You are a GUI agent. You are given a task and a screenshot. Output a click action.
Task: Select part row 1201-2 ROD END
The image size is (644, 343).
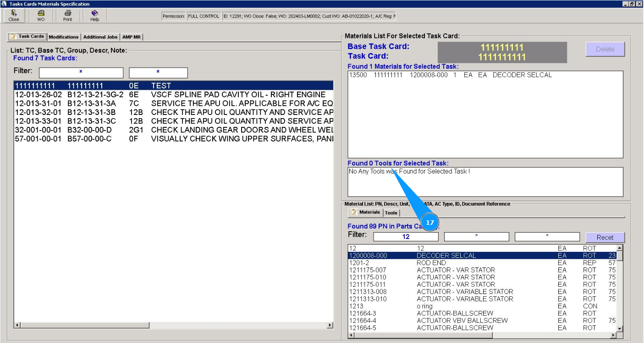pos(482,263)
